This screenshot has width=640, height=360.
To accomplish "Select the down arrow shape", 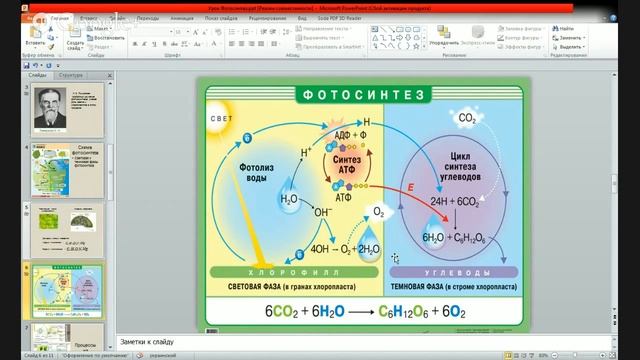I will [408, 38].
